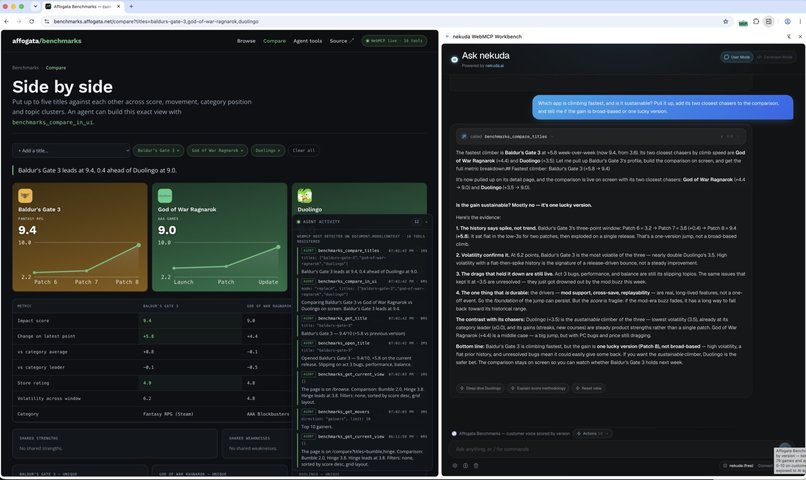The height and width of the screenshot is (480, 806).
Task: Click the nekuda.ai powered-by link
Action: pos(494,66)
